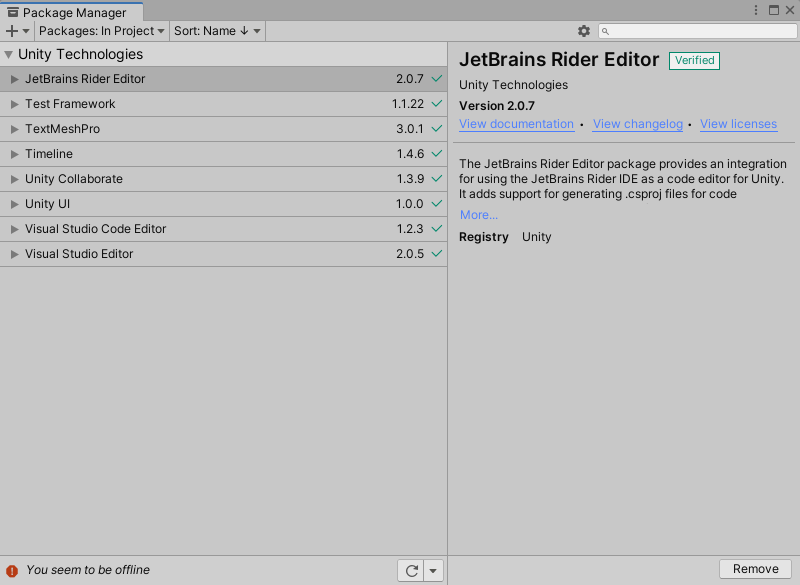The image size is (800, 585).
Task: Close the Package Manager window
Action: click(790, 10)
